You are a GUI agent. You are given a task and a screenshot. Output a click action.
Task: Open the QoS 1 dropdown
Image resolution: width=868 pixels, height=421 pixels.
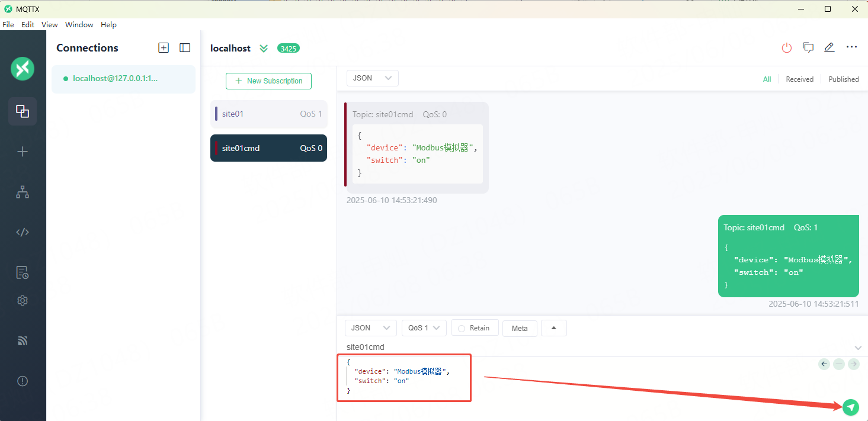[423, 328]
